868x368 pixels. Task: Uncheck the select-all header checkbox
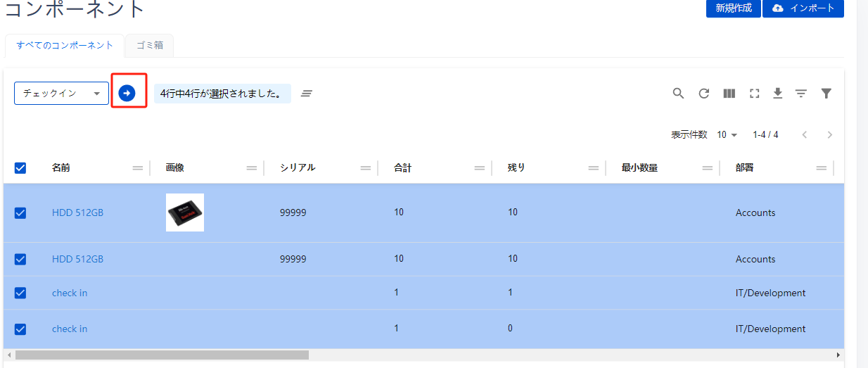coord(20,167)
